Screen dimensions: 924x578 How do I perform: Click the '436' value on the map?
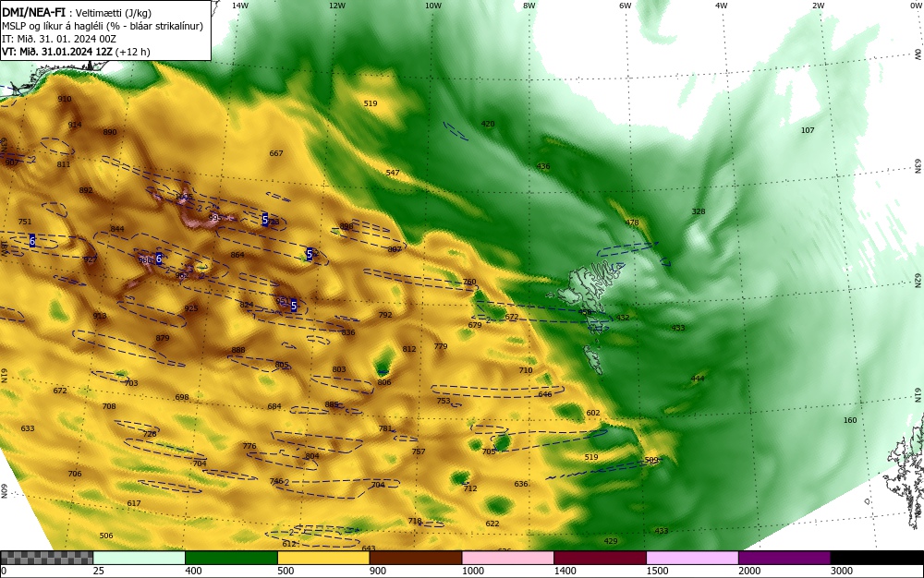pyautogui.click(x=543, y=166)
